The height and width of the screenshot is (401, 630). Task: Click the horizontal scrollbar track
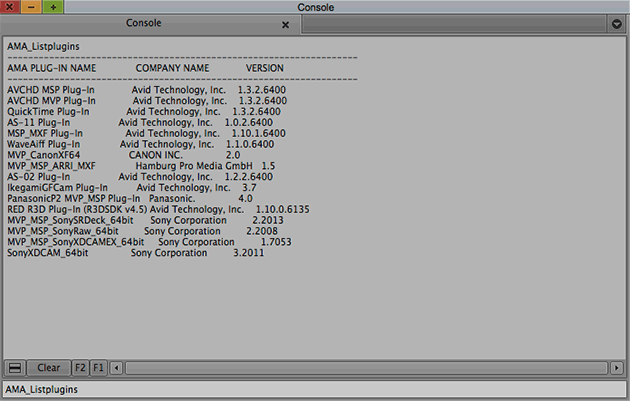pyautogui.click(x=366, y=368)
